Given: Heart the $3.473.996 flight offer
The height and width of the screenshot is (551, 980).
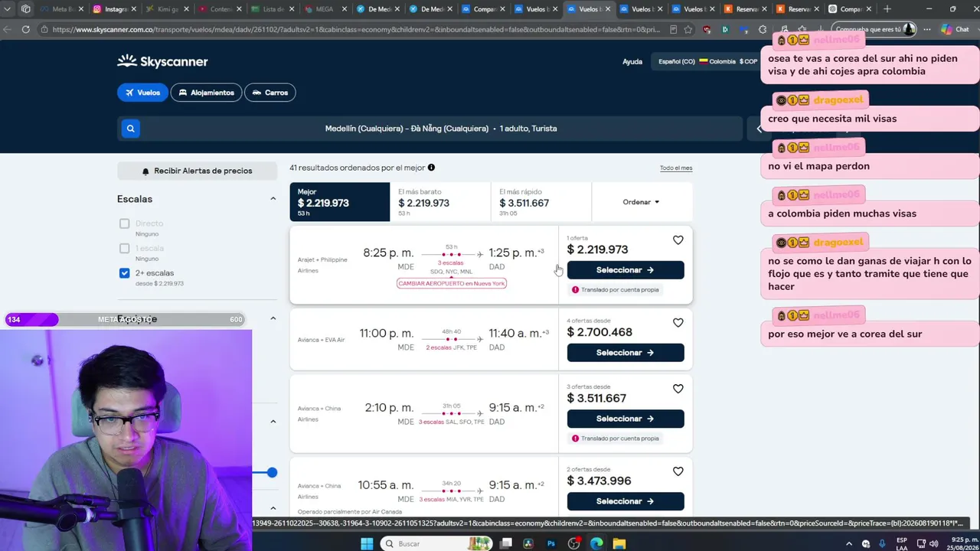Looking at the screenshot, I should click(678, 471).
